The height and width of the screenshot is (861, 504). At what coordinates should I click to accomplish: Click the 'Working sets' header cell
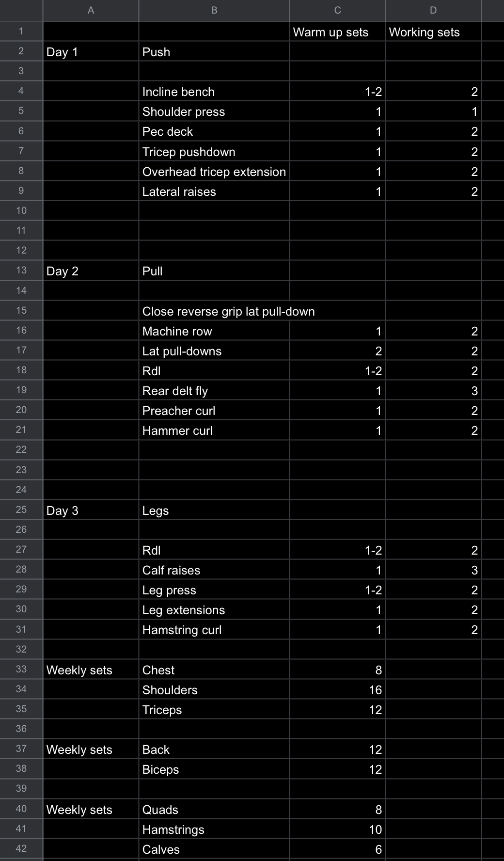point(433,32)
